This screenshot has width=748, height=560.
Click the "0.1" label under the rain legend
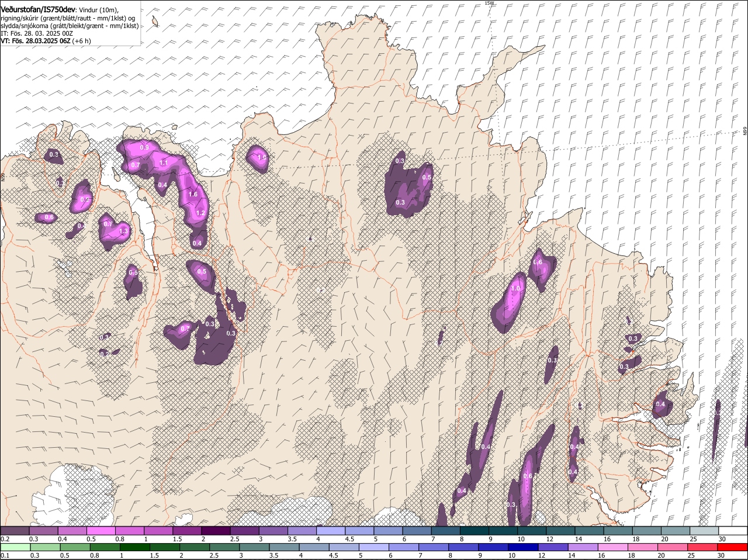4,556
